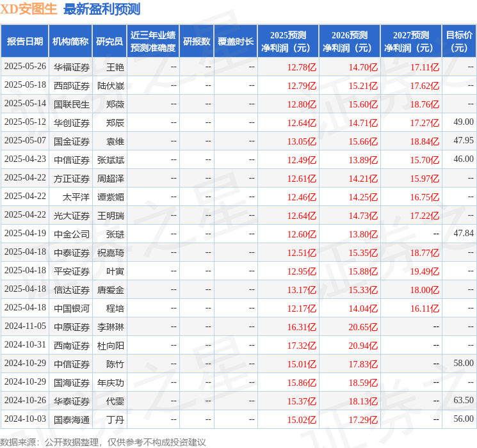Click the data source disclaimer footer
The image size is (477, 448).
click(x=103, y=442)
